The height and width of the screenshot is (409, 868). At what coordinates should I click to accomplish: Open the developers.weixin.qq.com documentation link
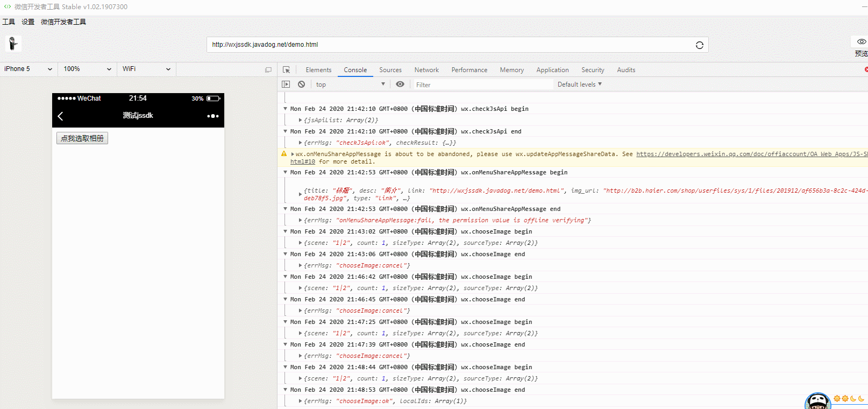[x=752, y=154]
